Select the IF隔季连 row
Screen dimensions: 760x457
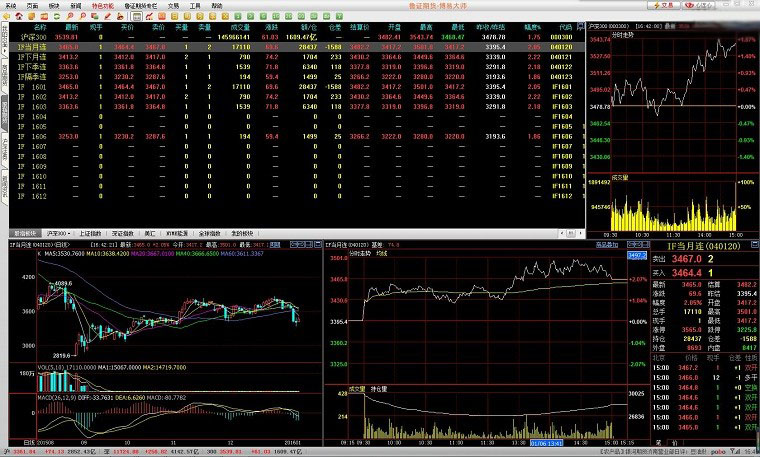click(297, 77)
